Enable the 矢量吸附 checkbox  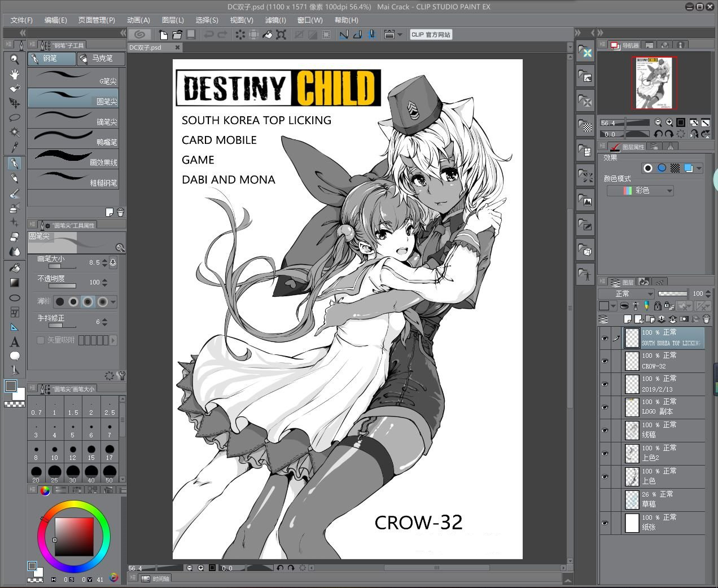(41, 340)
